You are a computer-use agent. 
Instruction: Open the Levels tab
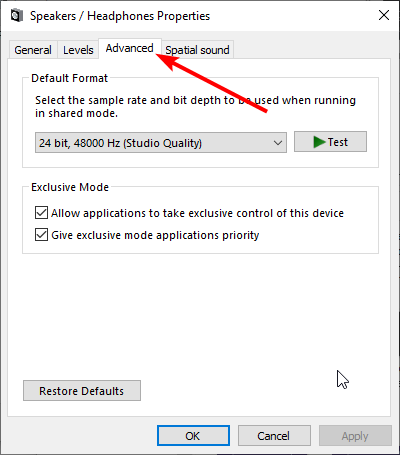tap(78, 50)
